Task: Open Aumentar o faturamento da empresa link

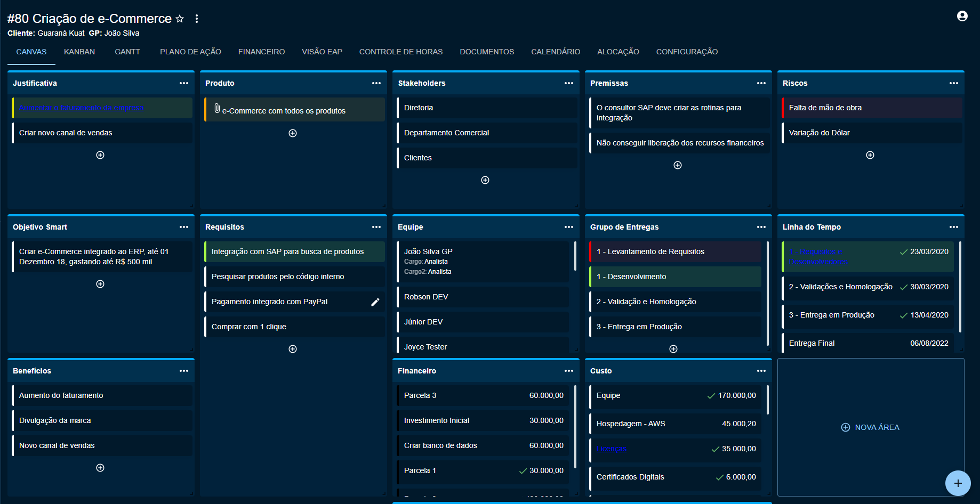Action: coord(82,108)
